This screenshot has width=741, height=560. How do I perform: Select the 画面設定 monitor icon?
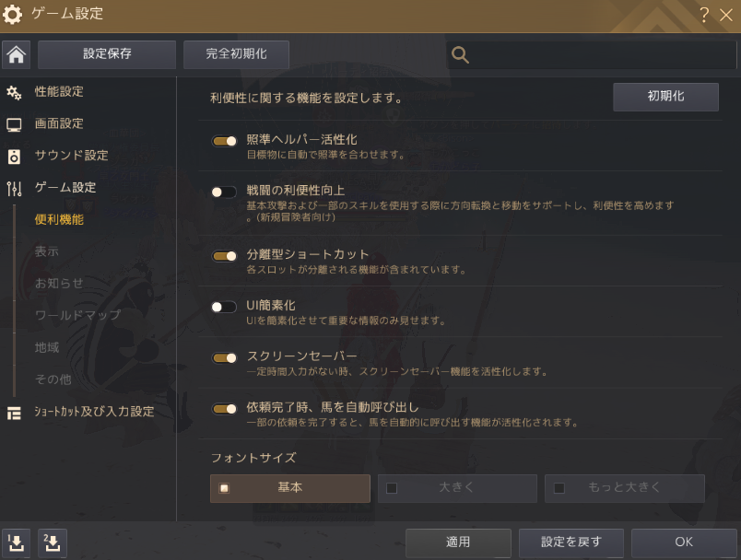point(14,124)
